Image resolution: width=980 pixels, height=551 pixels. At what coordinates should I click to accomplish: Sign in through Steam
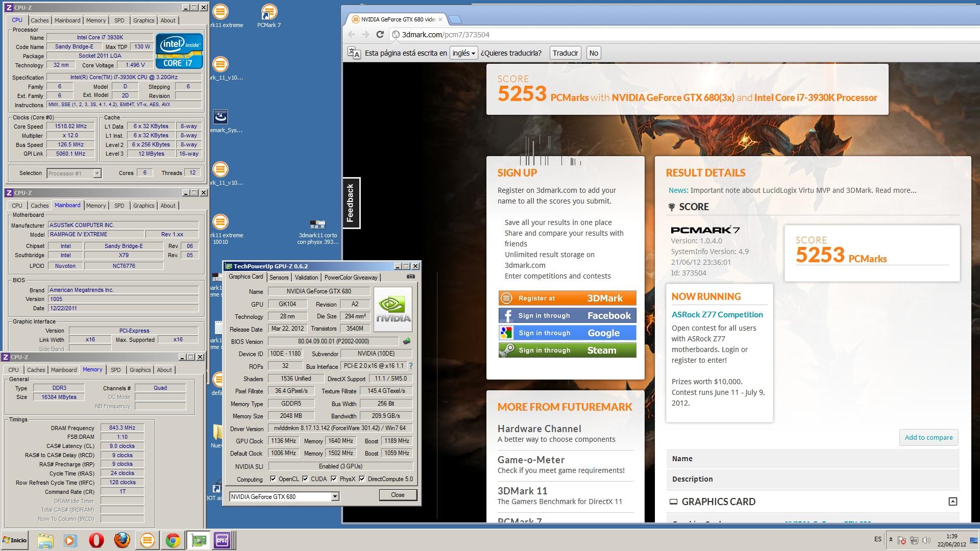(567, 350)
